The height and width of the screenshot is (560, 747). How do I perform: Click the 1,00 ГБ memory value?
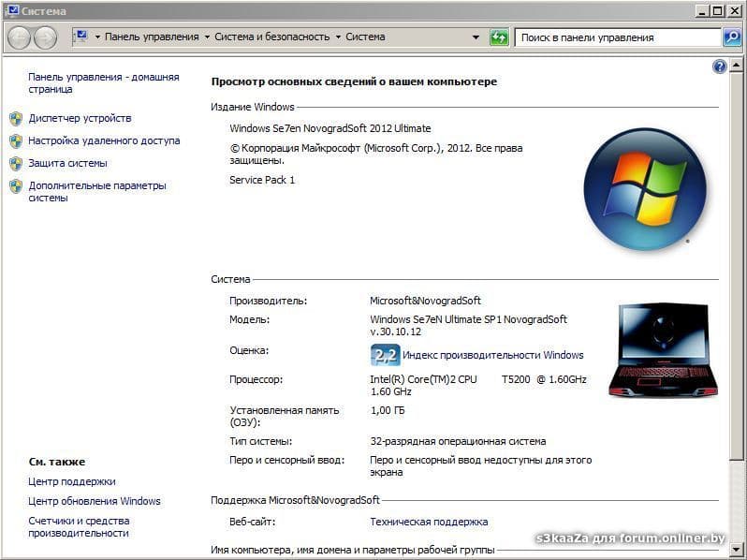pos(388,410)
